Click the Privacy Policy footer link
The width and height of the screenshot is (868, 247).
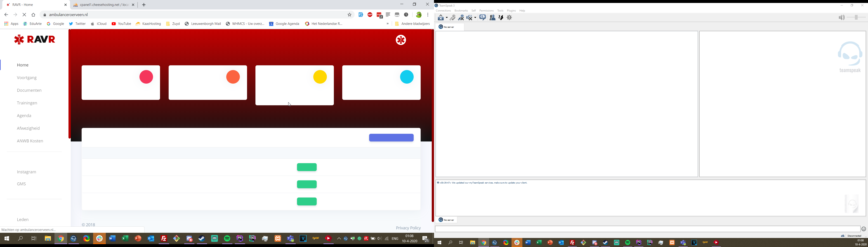tap(408, 228)
